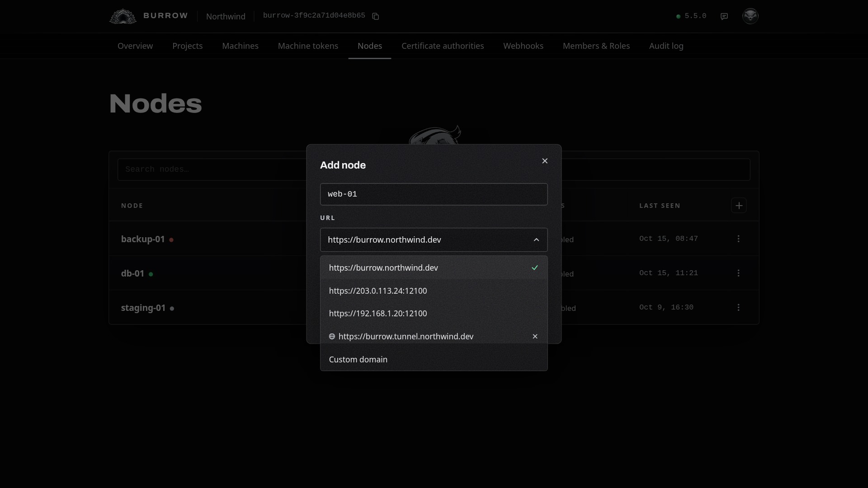Screen dimensions: 868x488
Task: Open the Projects tab
Action: coord(187,46)
